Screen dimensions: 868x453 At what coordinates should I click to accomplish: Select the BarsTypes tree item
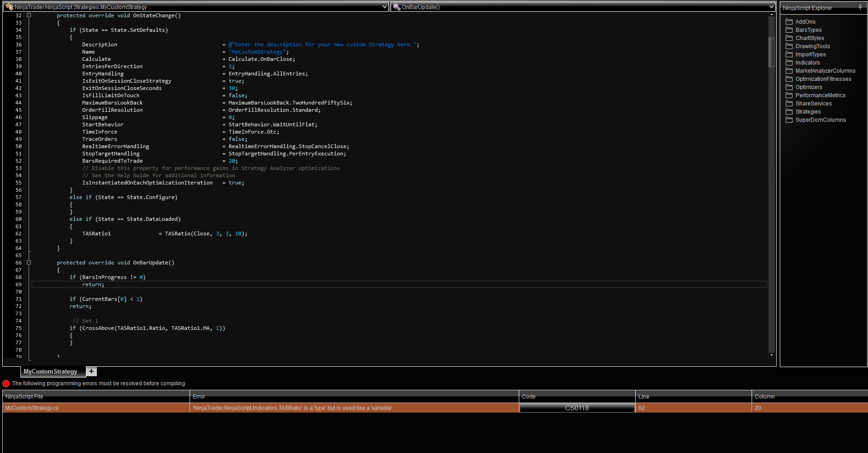point(808,30)
